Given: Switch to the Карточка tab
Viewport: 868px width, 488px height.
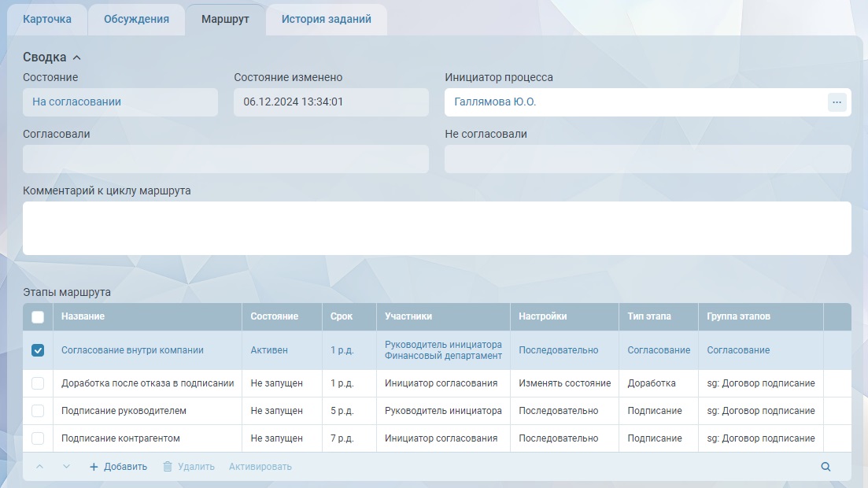Looking at the screenshot, I should click(x=47, y=19).
